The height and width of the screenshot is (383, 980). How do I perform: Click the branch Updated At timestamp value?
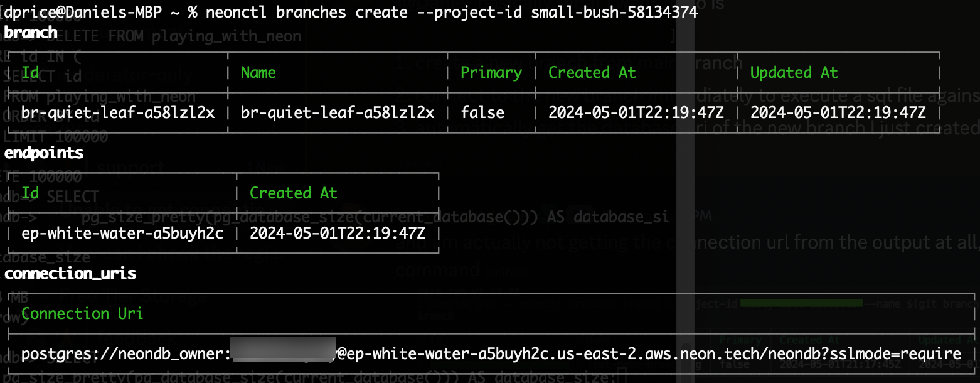pyautogui.click(x=838, y=113)
